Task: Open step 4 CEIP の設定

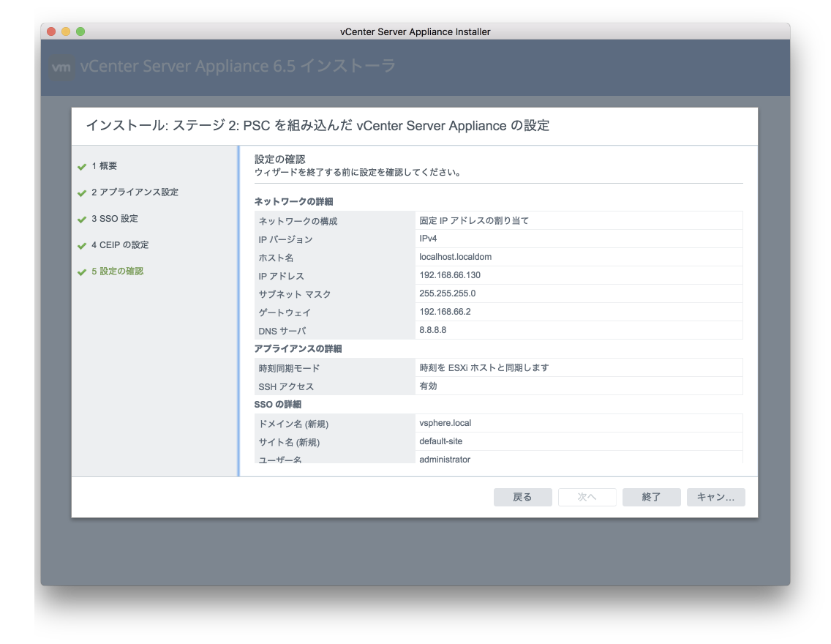Action: point(120,245)
